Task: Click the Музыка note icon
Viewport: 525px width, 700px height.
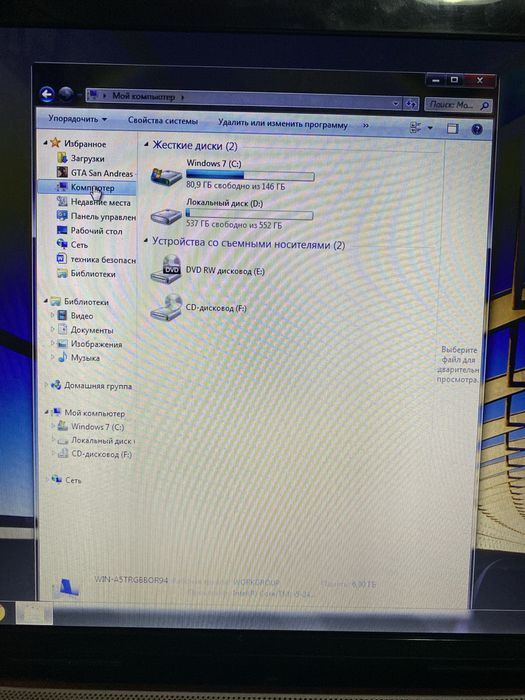Action: pyautogui.click(x=62, y=358)
